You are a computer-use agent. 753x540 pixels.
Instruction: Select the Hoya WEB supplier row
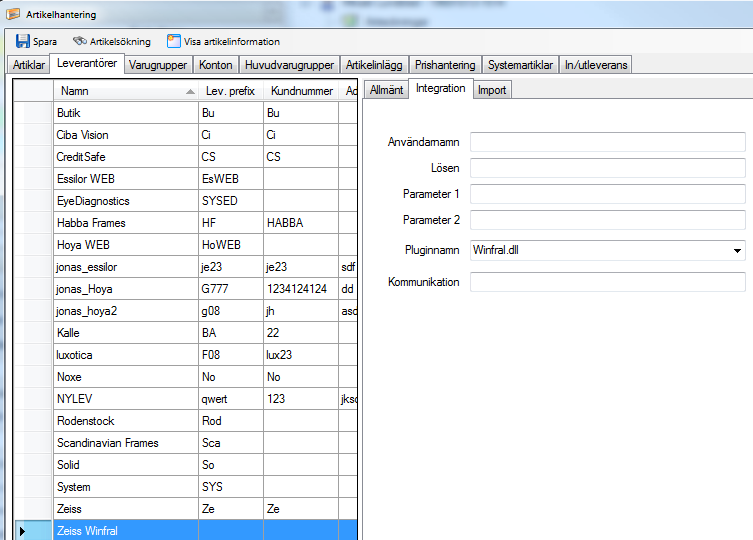tap(185, 245)
